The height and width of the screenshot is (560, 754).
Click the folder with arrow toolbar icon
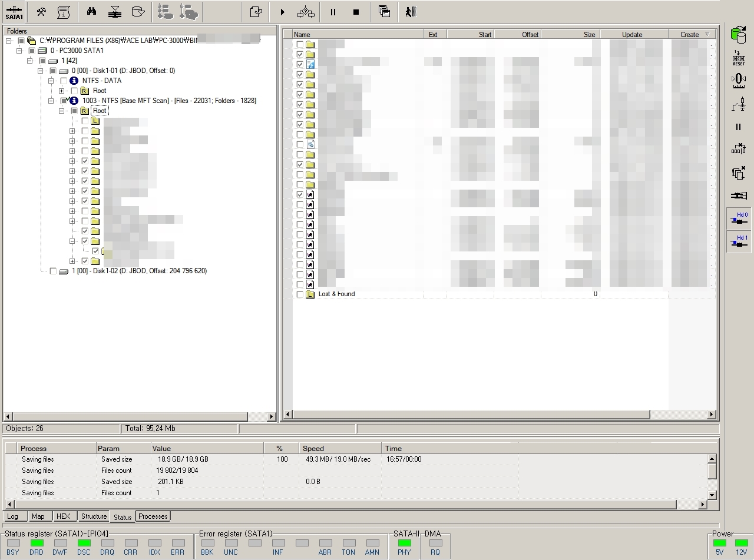[138, 12]
